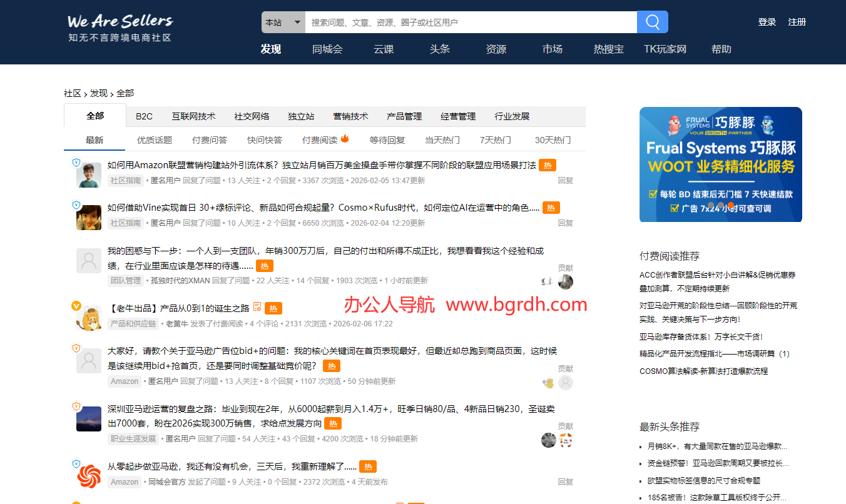Viewport: 846px width, 504px height.
Task: Select the 营销技术 category tab
Action: [350, 116]
